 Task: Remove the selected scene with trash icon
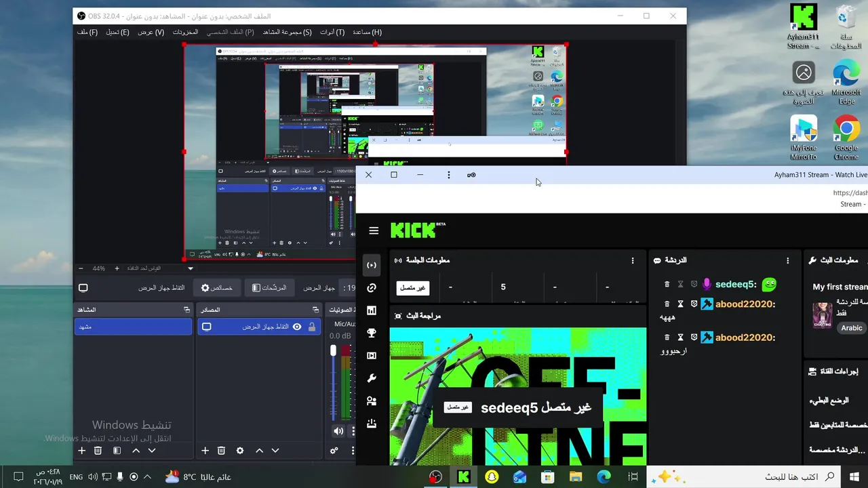pos(98,451)
